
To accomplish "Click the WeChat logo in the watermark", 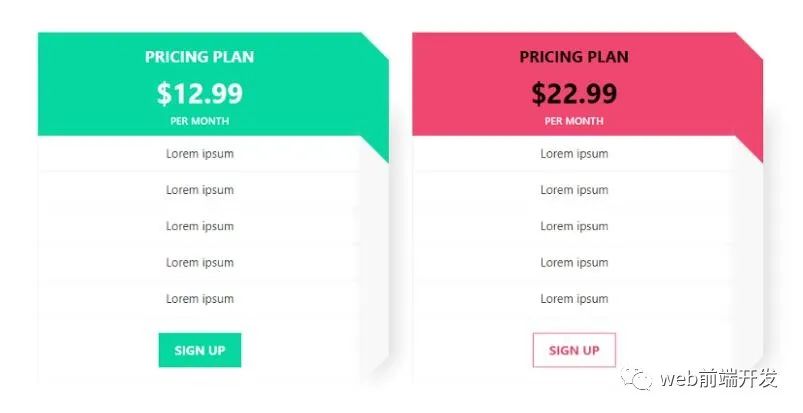I will point(636,378).
